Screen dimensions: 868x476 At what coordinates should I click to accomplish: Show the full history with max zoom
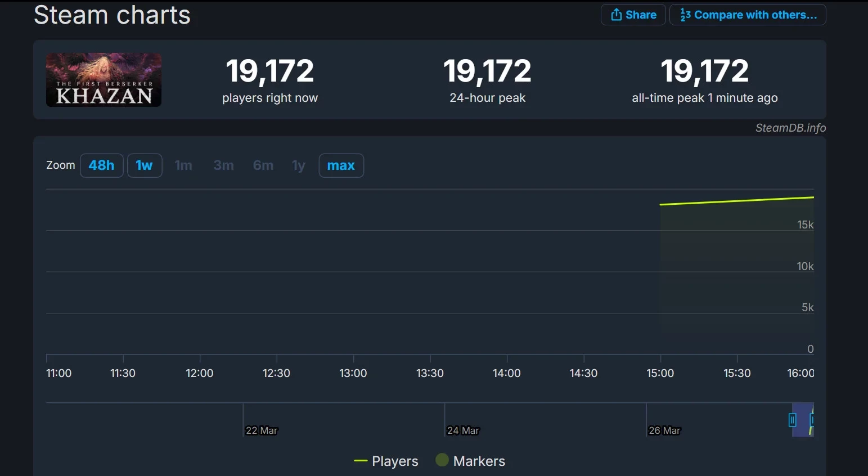point(341,165)
